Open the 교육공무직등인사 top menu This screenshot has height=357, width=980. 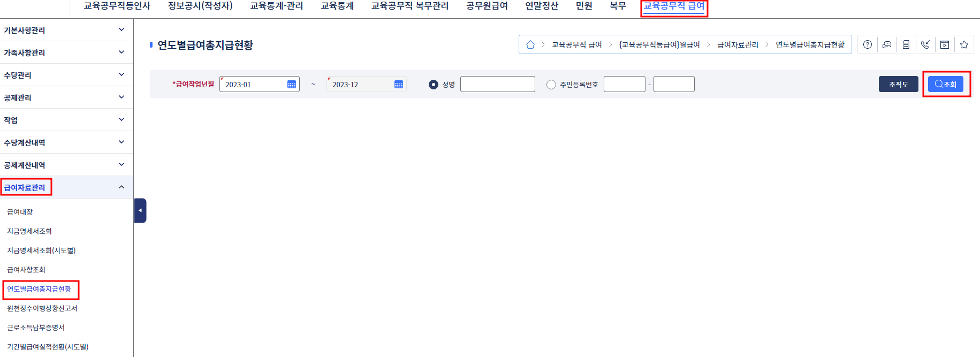[117, 6]
